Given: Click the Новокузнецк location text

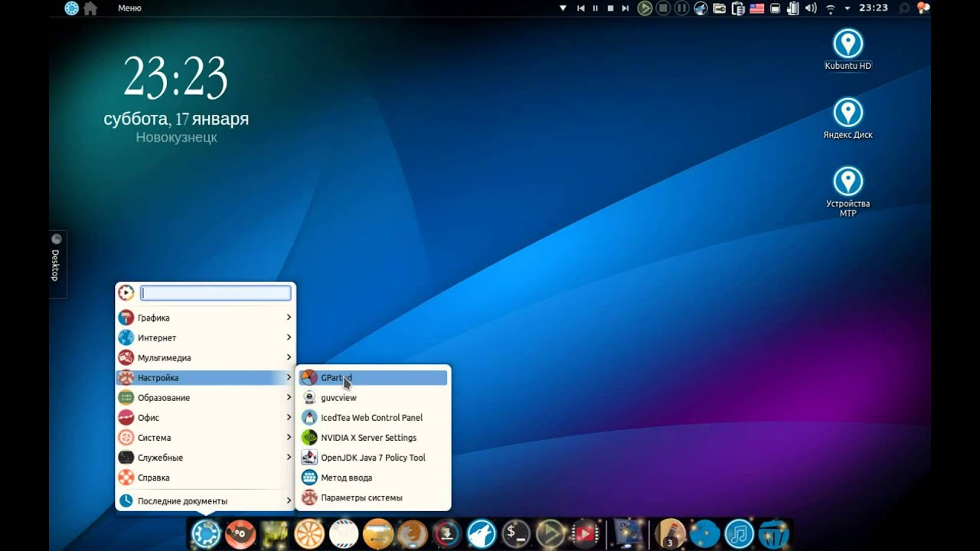Looking at the screenshot, I should tap(176, 138).
